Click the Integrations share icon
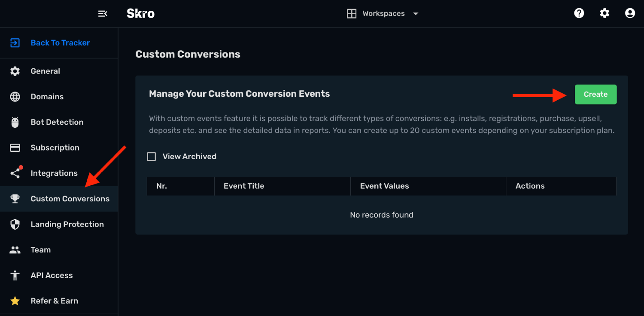This screenshot has height=316, width=644. tap(15, 173)
